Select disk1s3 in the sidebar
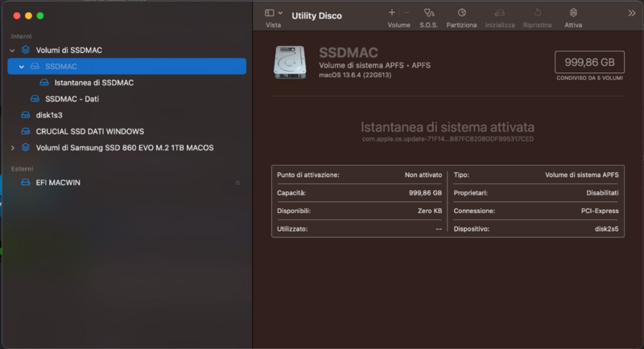The width and height of the screenshot is (644, 349). point(127,115)
